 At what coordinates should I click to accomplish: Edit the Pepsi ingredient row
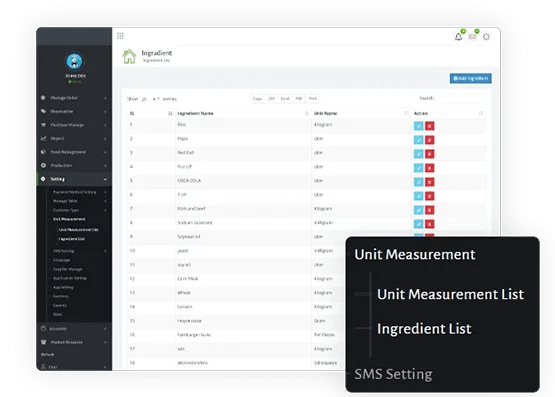coord(419,140)
